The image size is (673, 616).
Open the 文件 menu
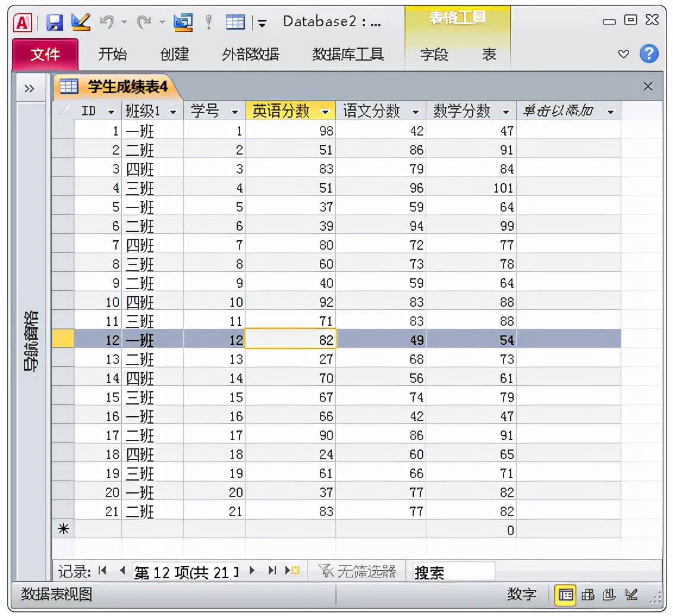point(45,54)
